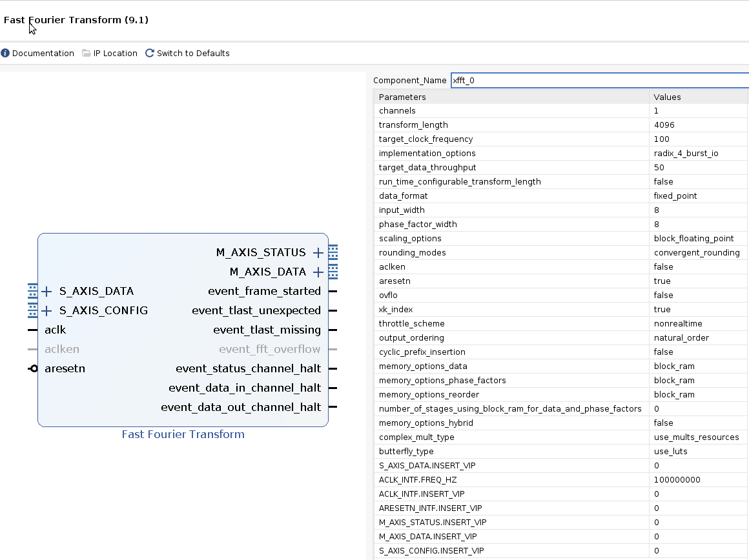
Task: Expand the M_AXIS_DATA interface
Action: [318, 272]
